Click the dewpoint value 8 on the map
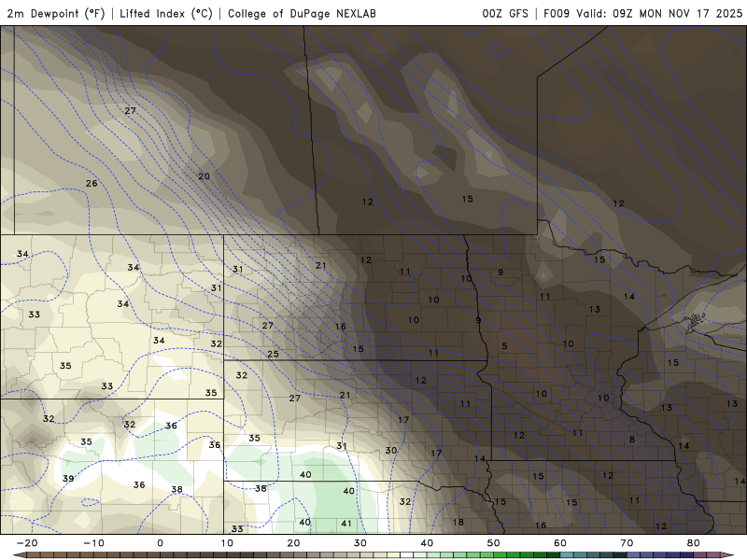 pyautogui.click(x=632, y=439)
